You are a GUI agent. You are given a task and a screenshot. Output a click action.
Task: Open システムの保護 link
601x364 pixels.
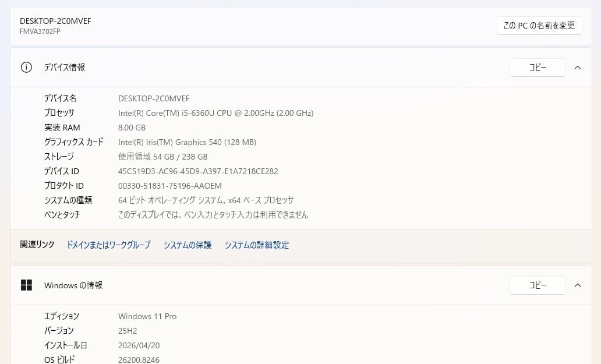188,245
